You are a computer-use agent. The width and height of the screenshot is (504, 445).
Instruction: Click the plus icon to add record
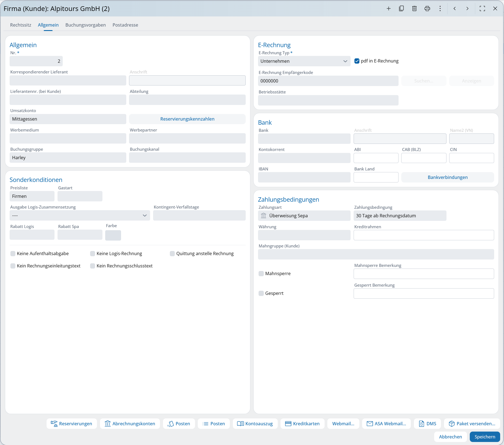pyautogui.click(x=388, y=8)
